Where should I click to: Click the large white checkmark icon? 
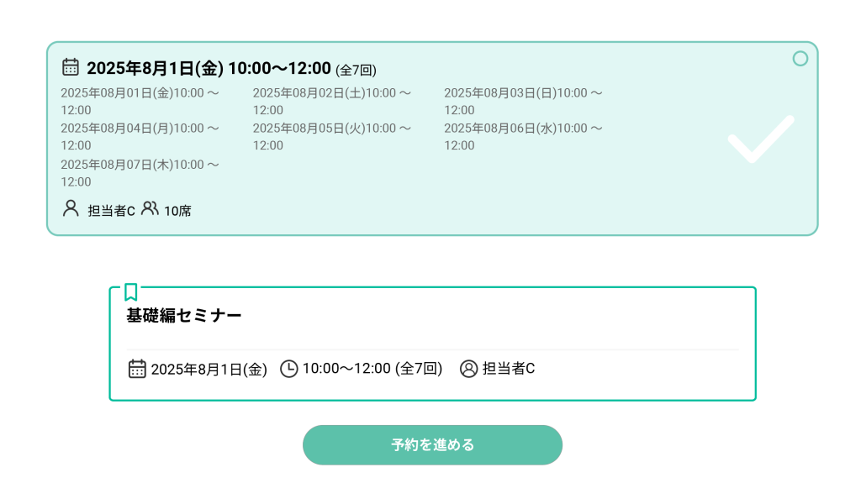click(x=761, y=139)
